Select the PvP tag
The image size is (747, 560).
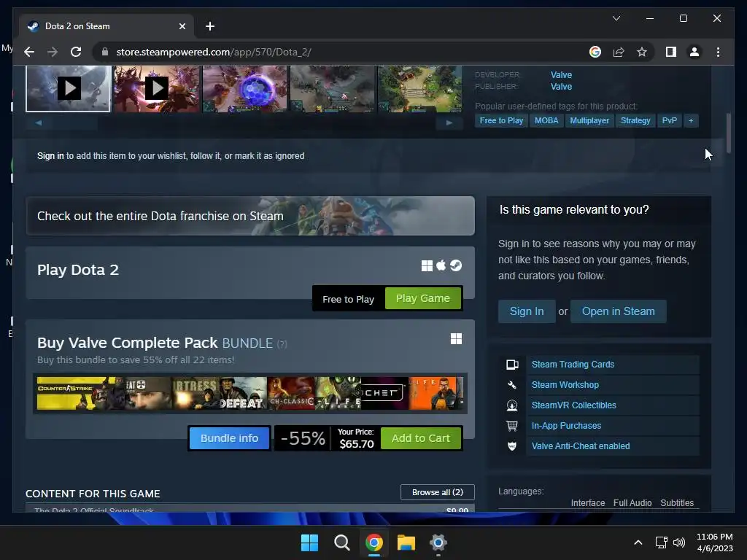tap(670, 120)
